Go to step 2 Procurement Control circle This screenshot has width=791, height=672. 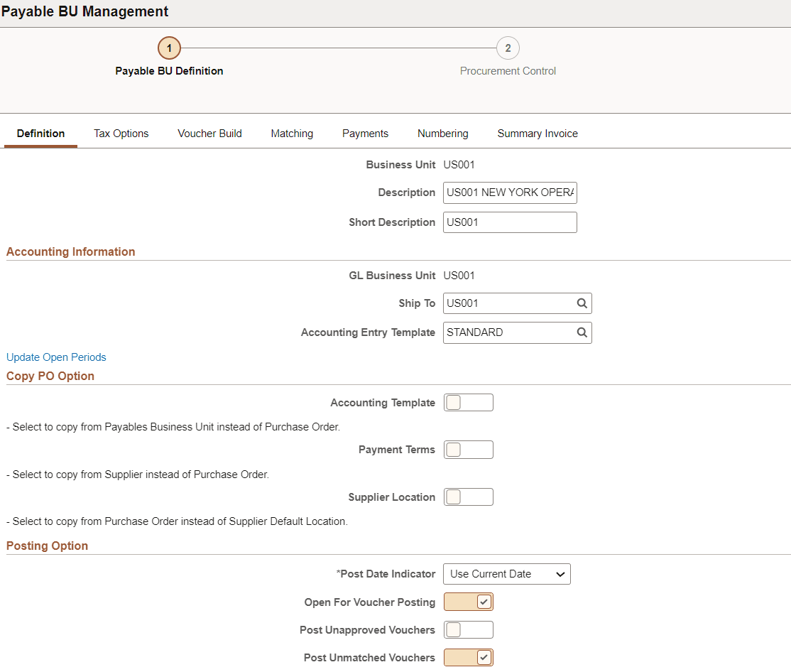(508, 48)
